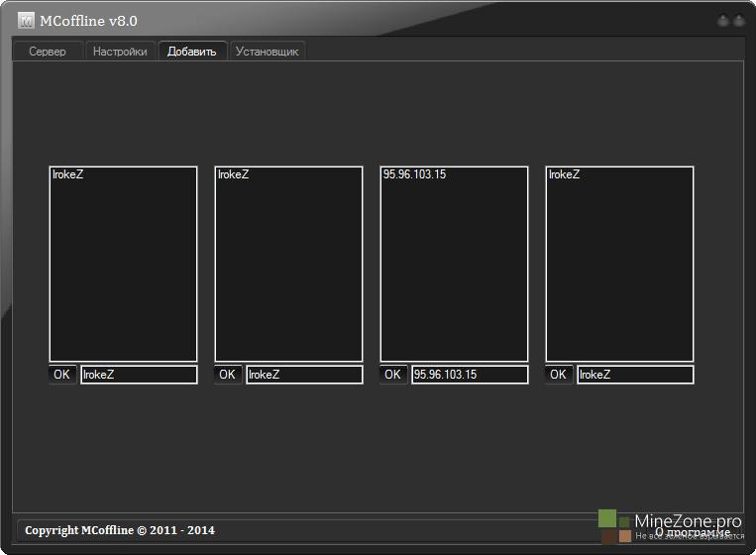Select IrokeZ entry in the second list box
The image size is (756, 555).
234,174
